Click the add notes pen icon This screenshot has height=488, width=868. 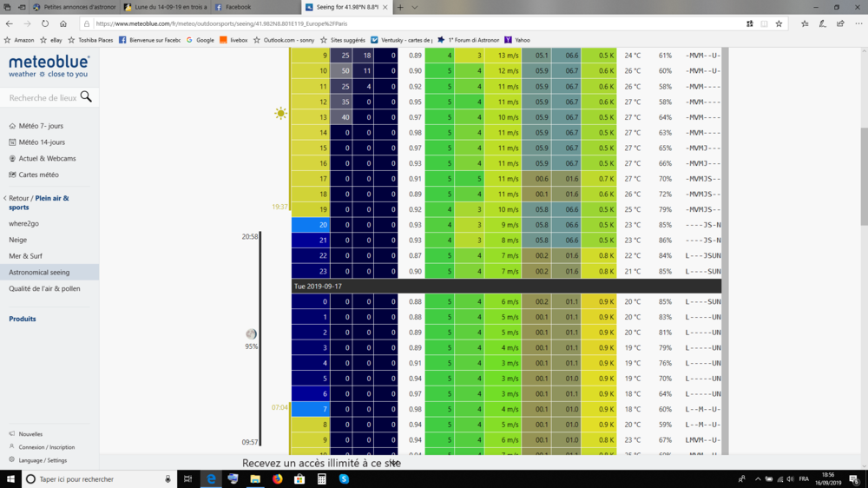pos(823,23)
